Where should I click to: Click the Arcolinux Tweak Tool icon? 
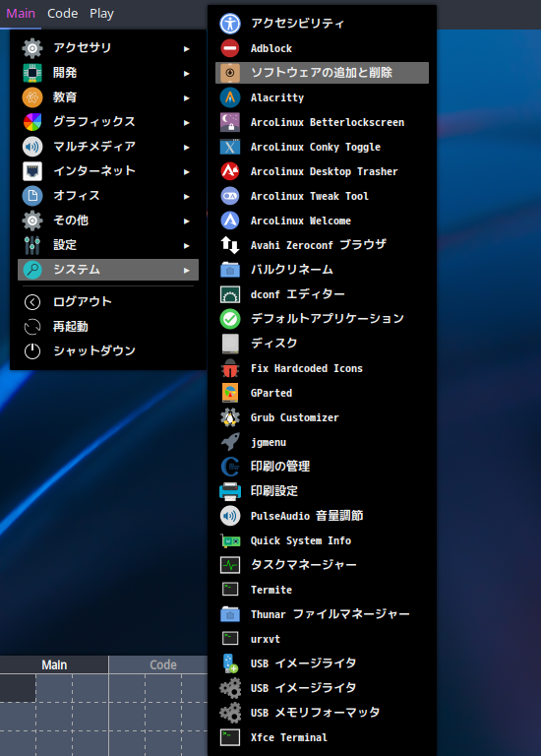point(230,196)
